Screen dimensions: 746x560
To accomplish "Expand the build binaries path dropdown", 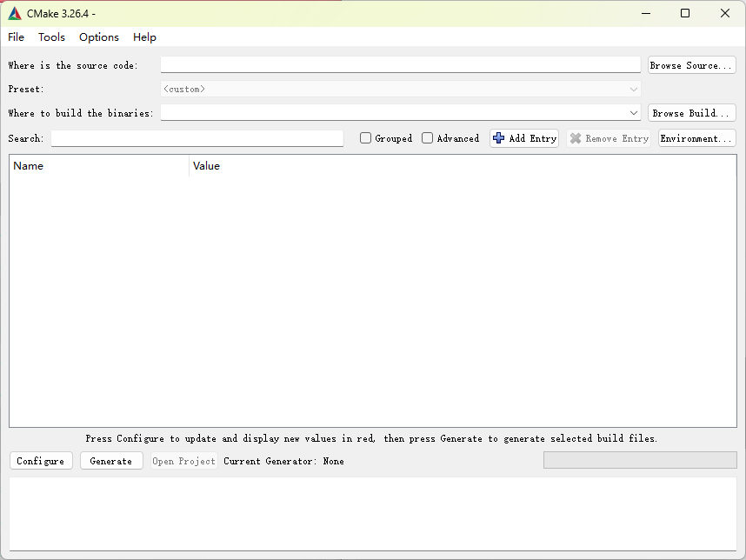I will click(x=634, y=112).
